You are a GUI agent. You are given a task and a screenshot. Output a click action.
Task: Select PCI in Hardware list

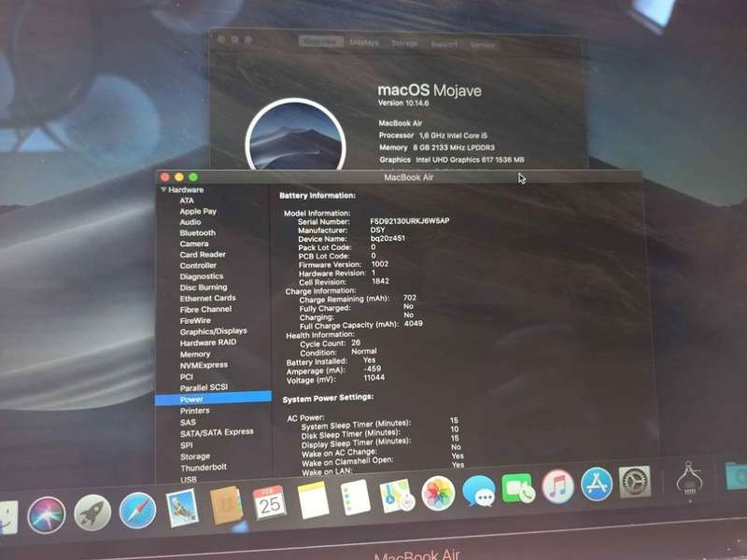(186, 377)
